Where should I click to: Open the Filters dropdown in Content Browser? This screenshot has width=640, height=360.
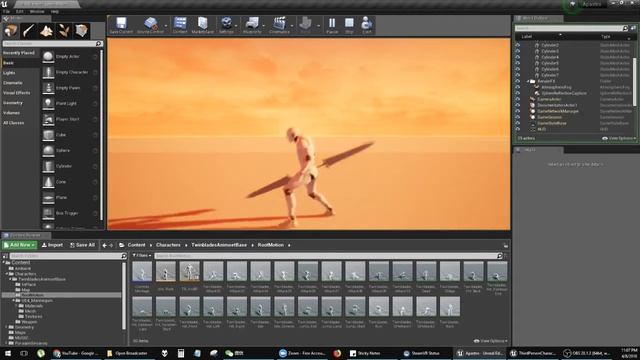coord(142,256)
